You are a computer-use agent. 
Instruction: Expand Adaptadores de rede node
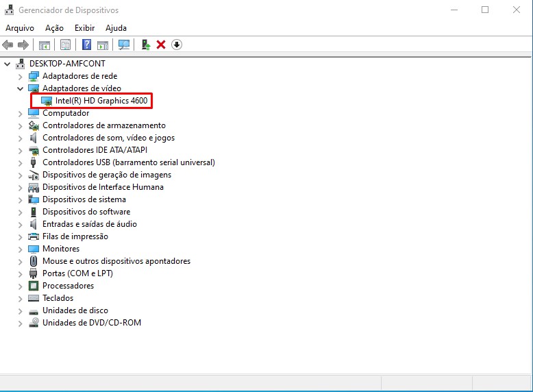pos(20,77)
